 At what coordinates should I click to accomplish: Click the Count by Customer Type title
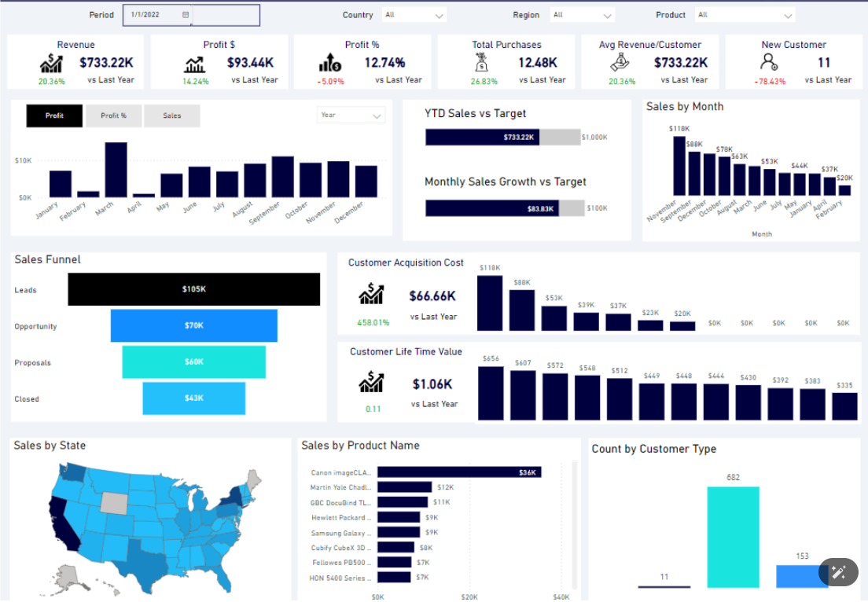pos(654,449)
